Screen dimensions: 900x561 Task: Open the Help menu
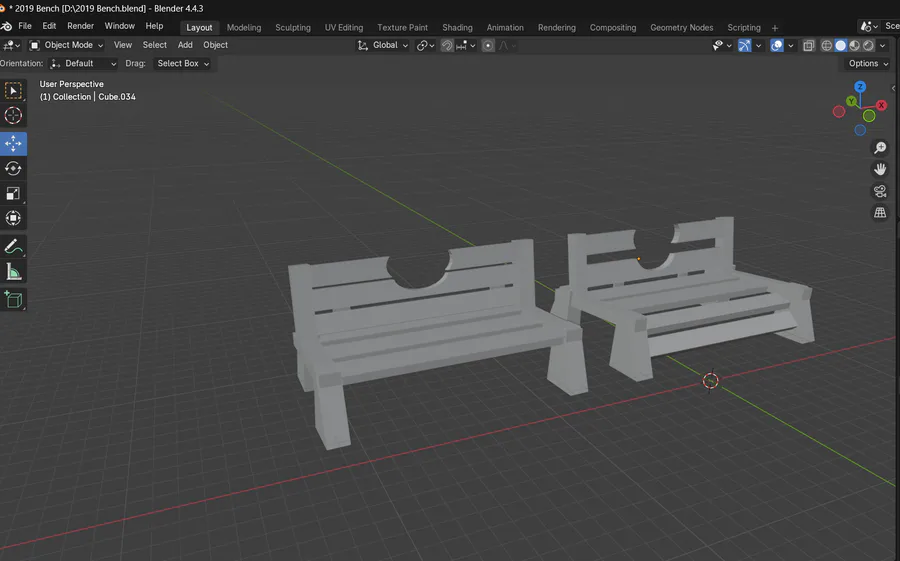(154, 26)
